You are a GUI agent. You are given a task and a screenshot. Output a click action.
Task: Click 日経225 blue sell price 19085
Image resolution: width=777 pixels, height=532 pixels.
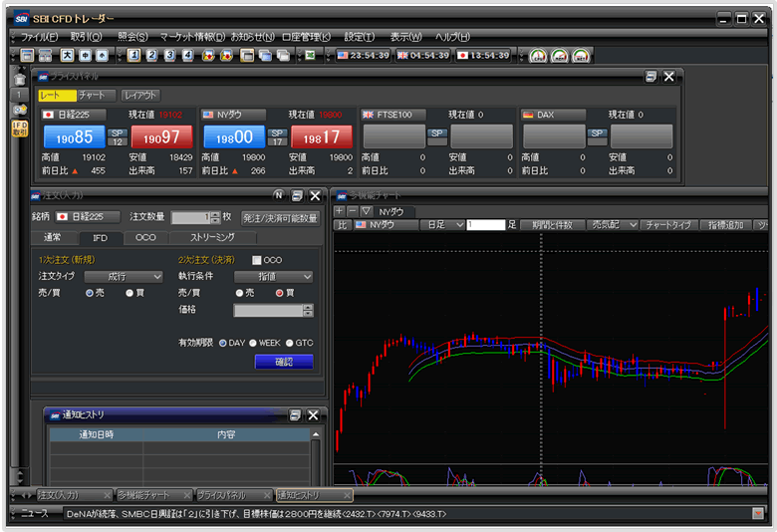[x=75, y=136]
